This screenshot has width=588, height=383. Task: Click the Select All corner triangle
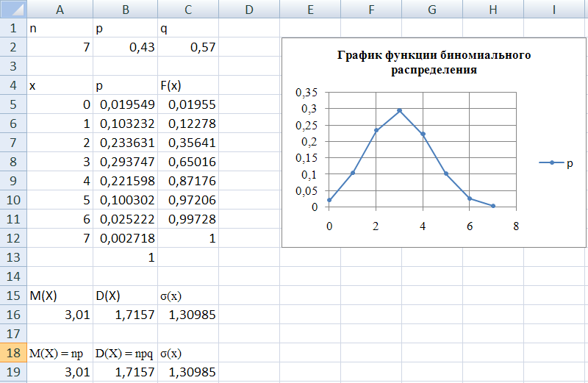point(13,9)
